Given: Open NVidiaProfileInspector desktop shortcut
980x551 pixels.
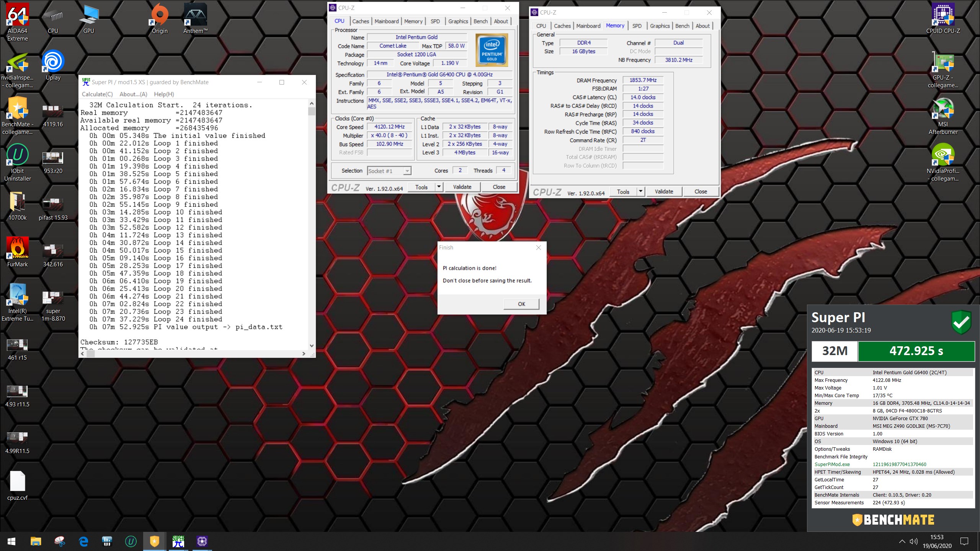Looking at the screenshot, I should point(943,163).
